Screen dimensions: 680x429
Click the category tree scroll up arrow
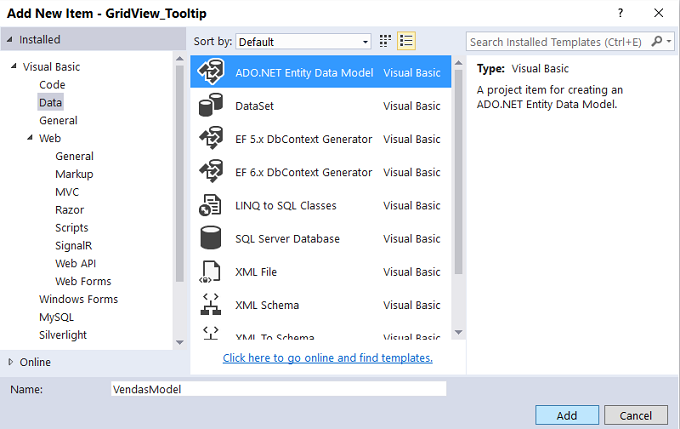click(180, 59)
